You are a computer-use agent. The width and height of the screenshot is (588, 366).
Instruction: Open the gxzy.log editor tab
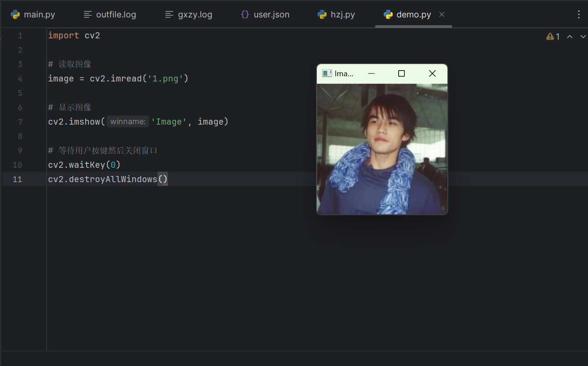(x=189, y=14)
